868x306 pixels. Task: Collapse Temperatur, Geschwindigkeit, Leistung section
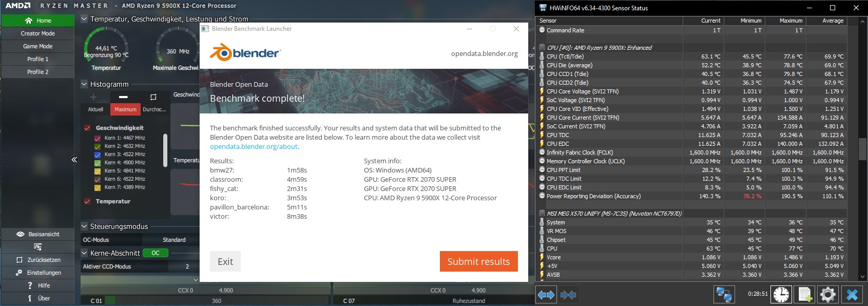coord(85,19)
